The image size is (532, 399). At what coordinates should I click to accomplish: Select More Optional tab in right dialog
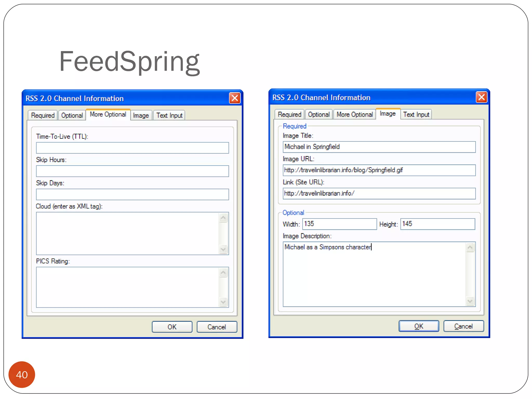(355, 115)
